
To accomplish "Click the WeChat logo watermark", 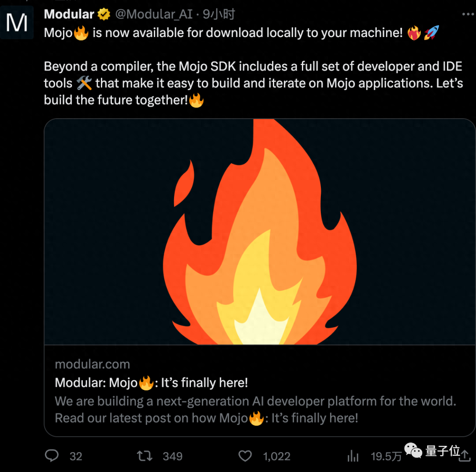I will 413,450.
